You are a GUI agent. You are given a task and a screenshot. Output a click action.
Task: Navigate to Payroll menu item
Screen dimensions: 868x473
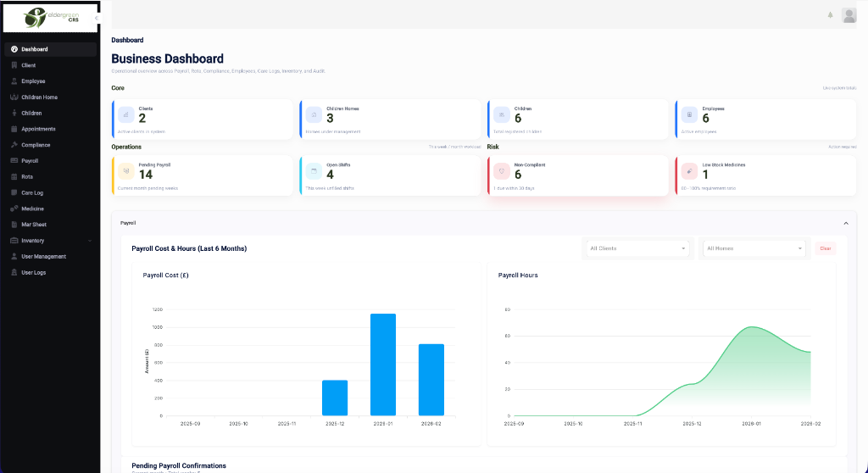click(x=50, y=160)
